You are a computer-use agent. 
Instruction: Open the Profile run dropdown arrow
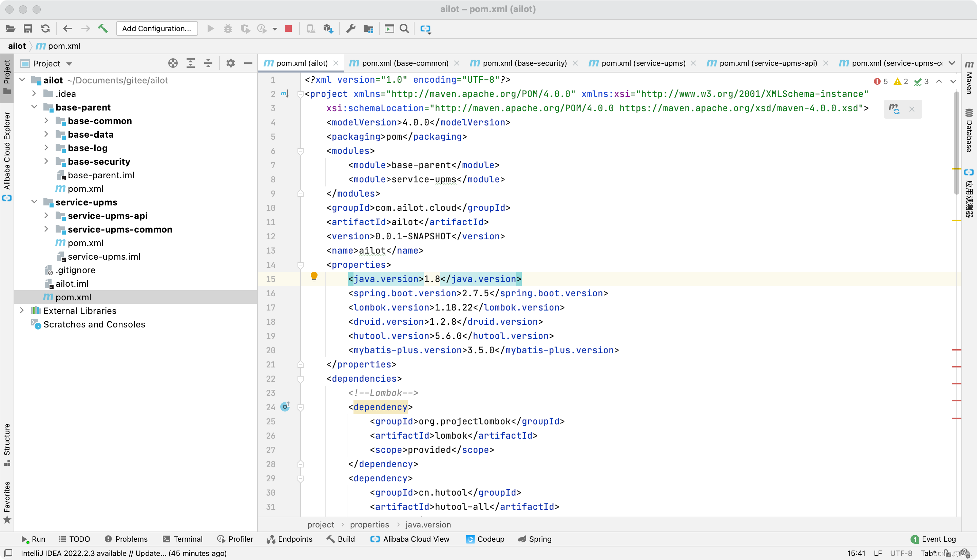click(275, 29)
